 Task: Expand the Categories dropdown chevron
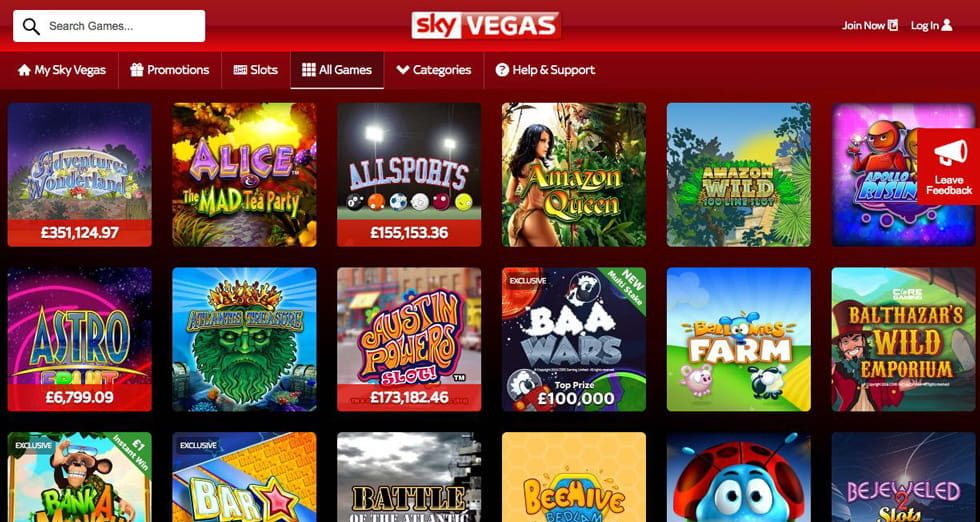[x=402, y=70]
